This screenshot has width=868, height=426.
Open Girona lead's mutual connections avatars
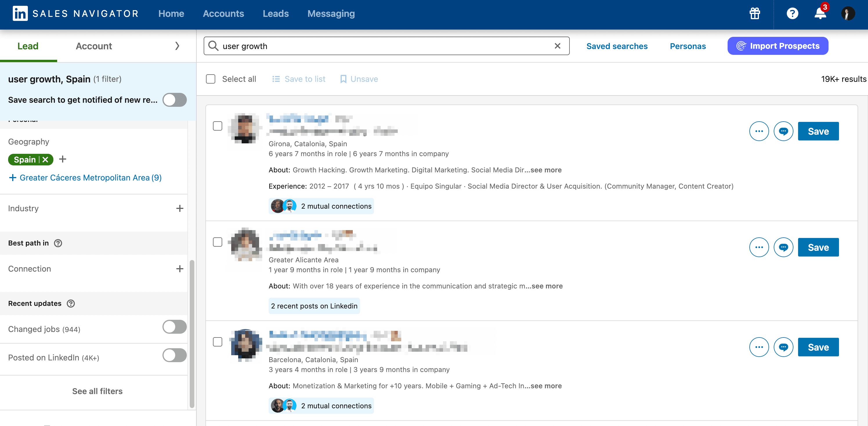click(284, 206)
